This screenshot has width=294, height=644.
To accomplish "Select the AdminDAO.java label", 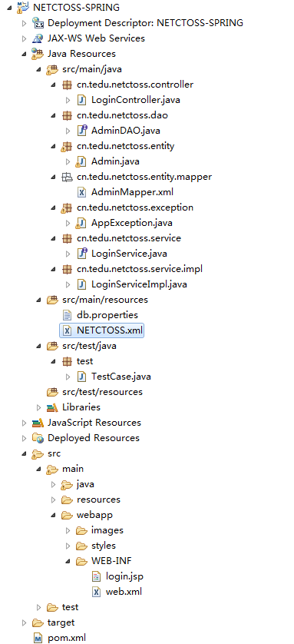I will pos(125,131).
